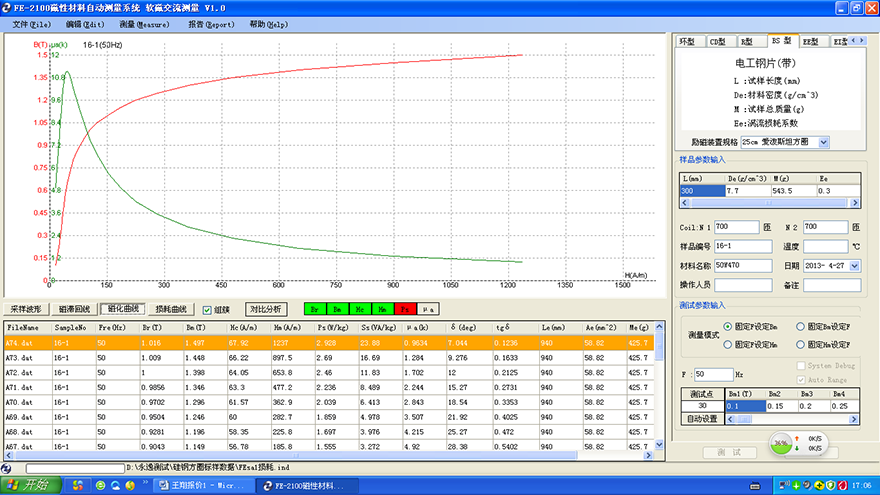
Task: Click the green 360 browser quick-launch icon
Action: (100, 486)
